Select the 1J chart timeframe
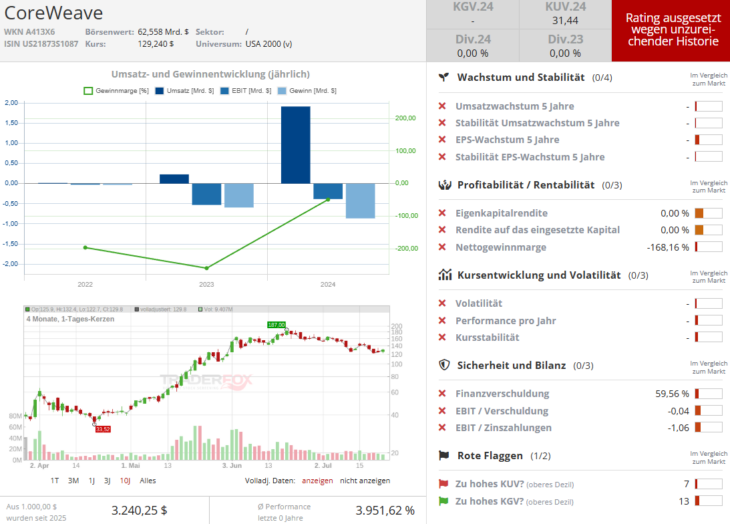This screenshot has height=524, width=730. 92,481
